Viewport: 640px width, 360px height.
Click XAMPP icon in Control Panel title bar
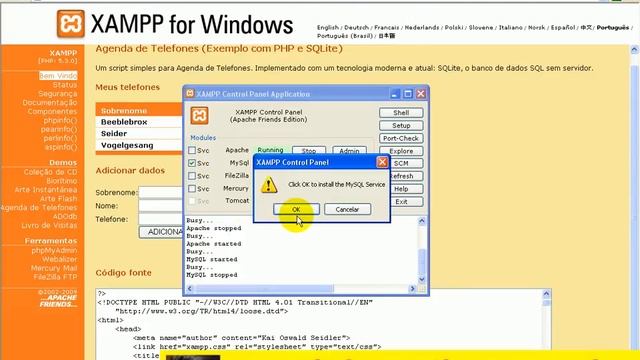pyautogui.click(x=190, y=93)
